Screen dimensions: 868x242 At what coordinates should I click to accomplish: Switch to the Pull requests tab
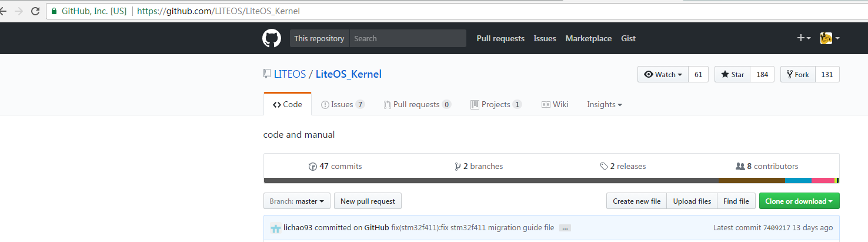(x=417, y=104)
